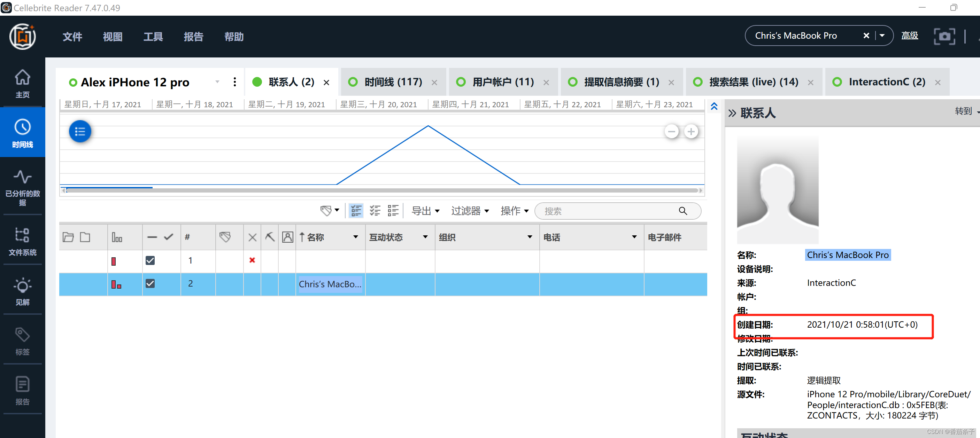This screenshot has width=980, height=438.
Task: Click the search magnifier icon
Action: (x=683, y=211)
